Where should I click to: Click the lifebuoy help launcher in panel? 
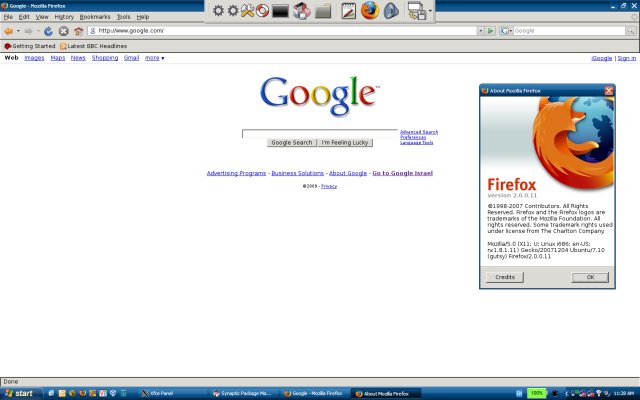click(x=262, y=10)
